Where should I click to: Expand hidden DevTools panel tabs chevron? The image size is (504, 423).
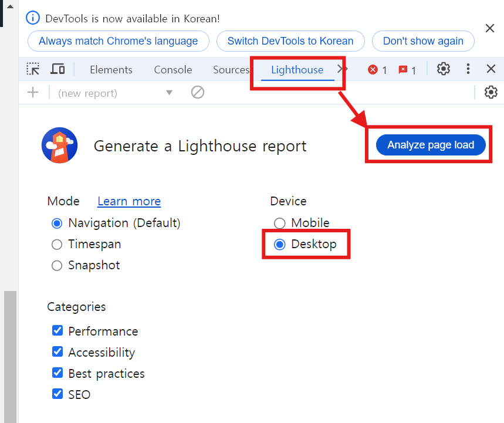coord(341,69)
